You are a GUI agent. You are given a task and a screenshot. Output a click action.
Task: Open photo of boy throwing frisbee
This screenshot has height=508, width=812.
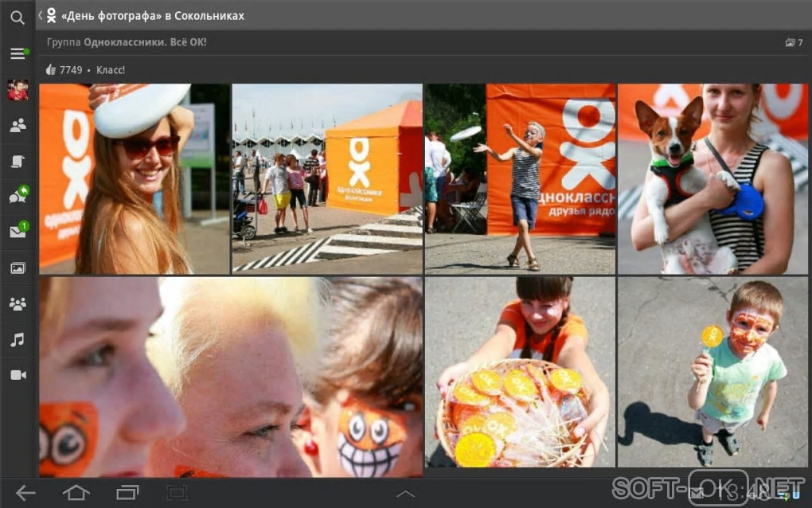(520, 178)
